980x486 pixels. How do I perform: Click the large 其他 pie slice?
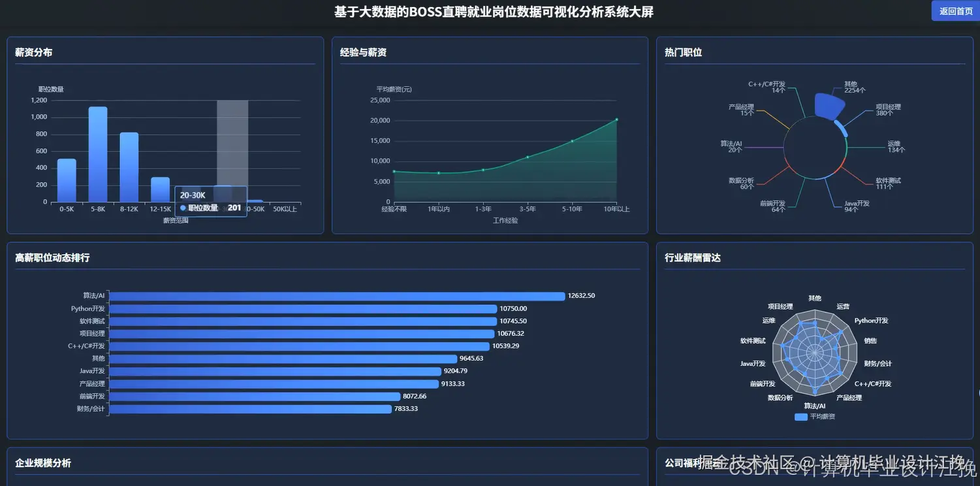point(830,106)
